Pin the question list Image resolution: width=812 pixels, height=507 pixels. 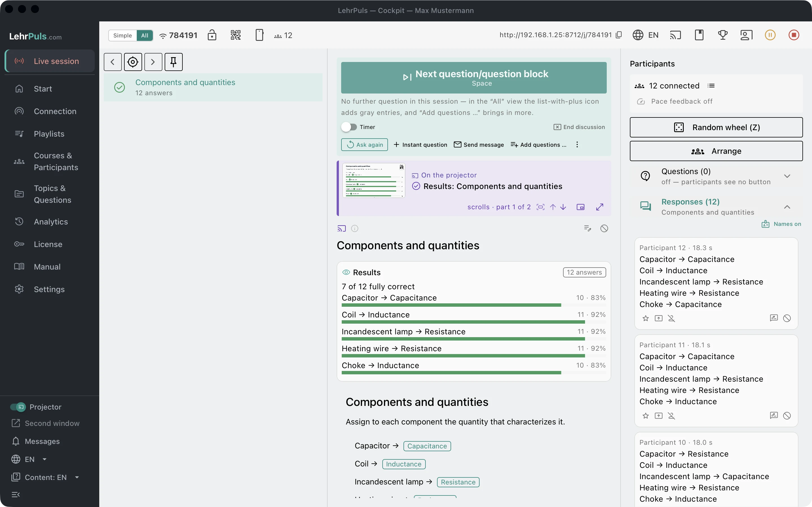[x=173, y=62]
